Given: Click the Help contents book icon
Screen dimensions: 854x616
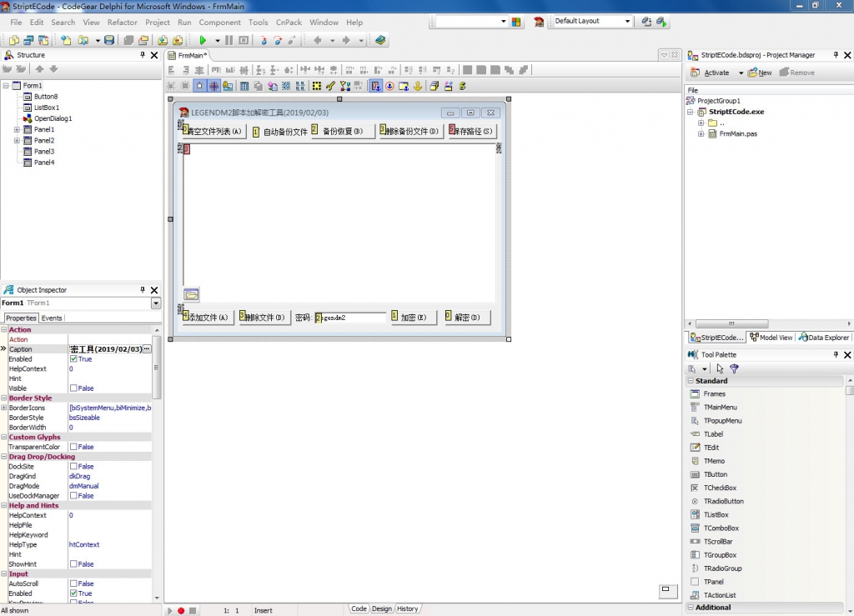Looking at the screenshot, I should [x=380, y=40].
